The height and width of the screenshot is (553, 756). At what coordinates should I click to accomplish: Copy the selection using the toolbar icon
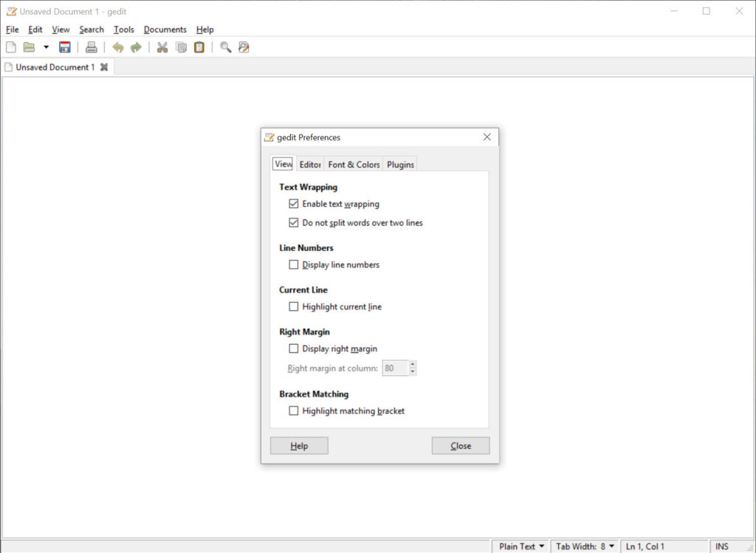tap(182, 47)
